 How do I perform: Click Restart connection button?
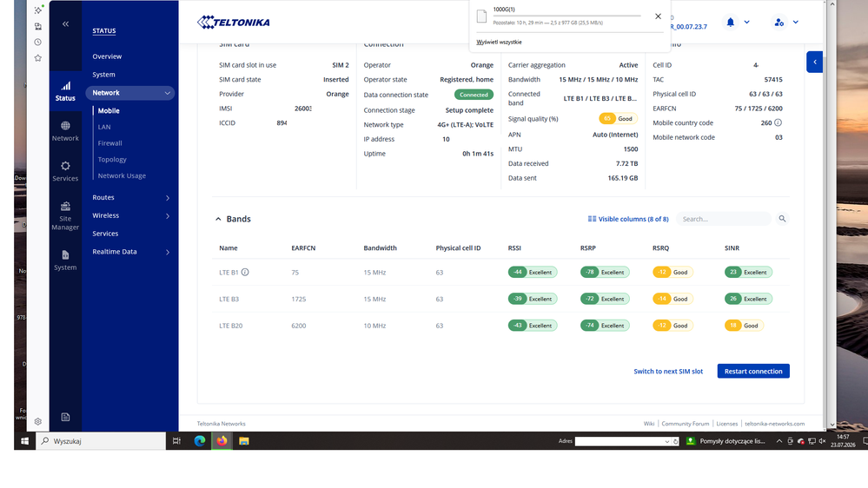tap(752, 372)
